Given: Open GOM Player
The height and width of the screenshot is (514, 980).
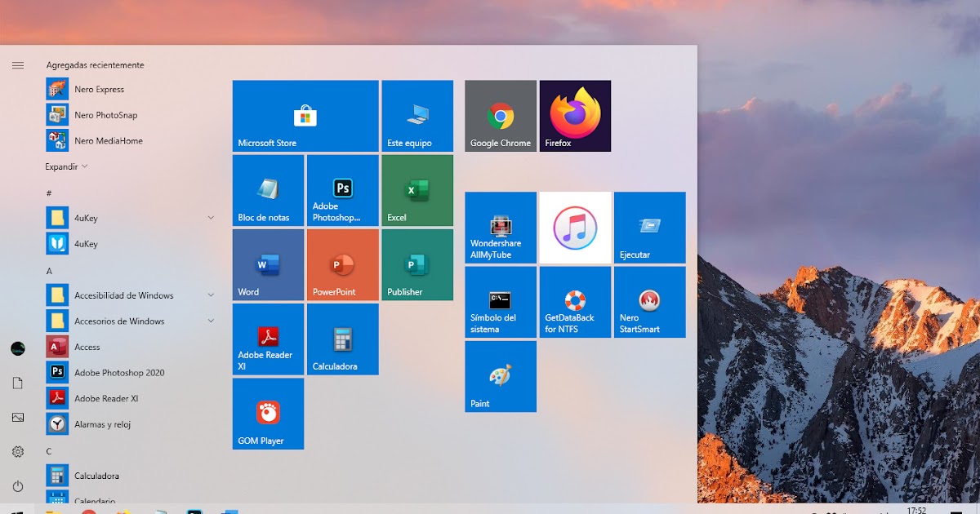Looking at the screenshot, I should pos(268,414).
